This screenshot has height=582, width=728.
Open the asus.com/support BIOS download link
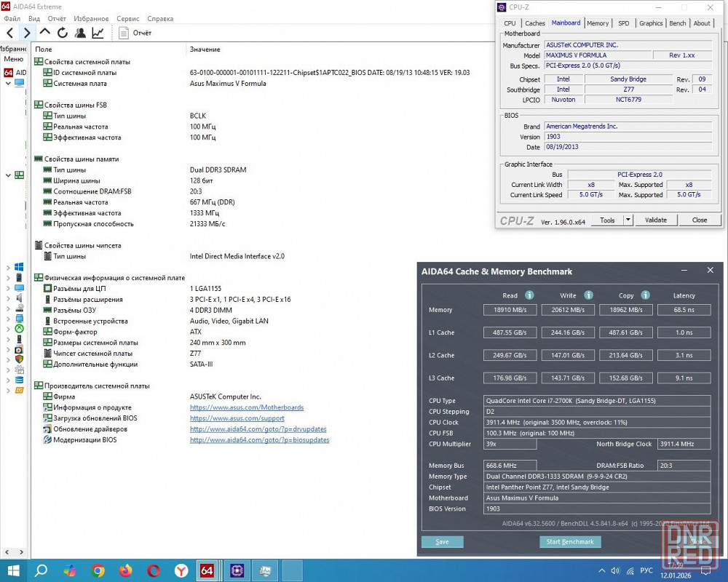point(237,418)
